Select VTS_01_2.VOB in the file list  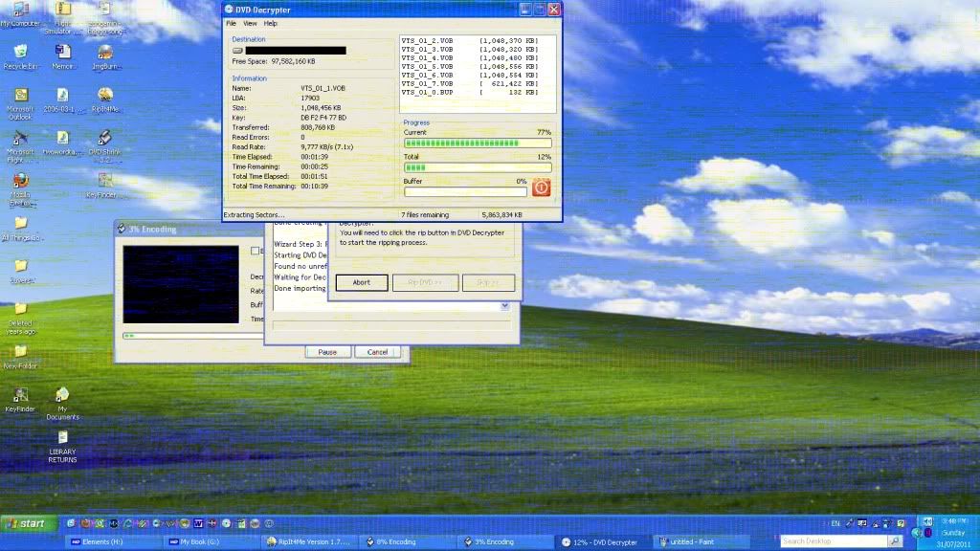470,40
